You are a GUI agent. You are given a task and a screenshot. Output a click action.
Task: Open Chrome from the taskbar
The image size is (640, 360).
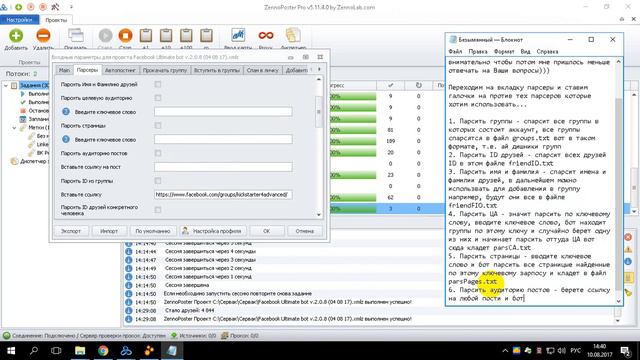(x=103, y=351)
